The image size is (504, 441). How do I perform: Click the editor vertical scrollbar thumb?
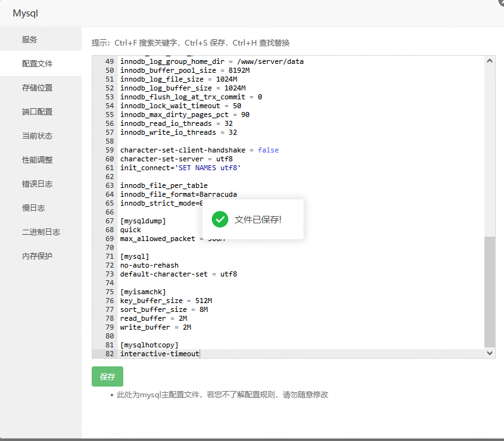(x=489, y=292)
